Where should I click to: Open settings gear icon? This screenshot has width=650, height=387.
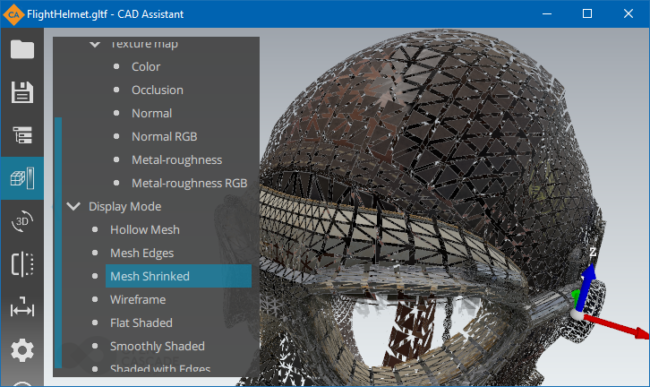click(22, 350)
